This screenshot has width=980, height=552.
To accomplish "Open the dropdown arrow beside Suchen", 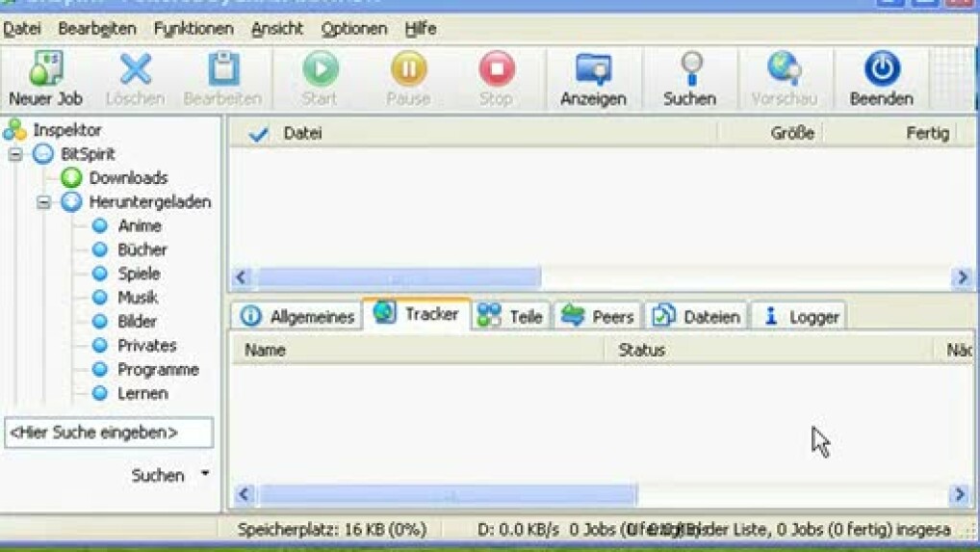I will (205, 474).
